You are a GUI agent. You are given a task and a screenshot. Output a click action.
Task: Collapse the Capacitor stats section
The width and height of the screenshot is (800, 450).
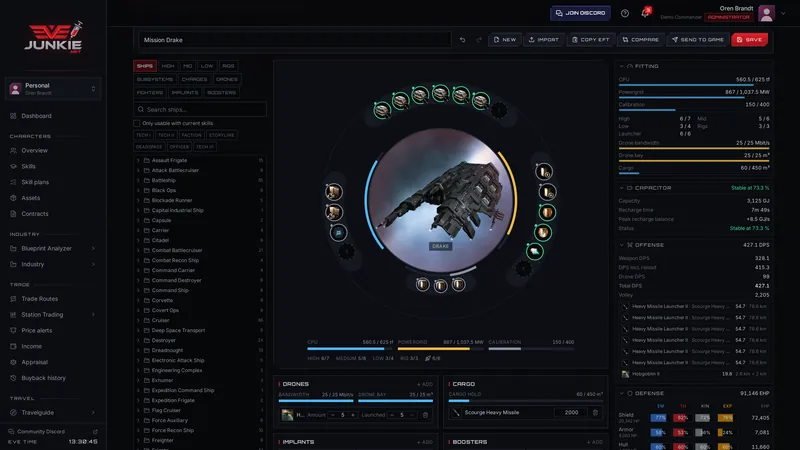[x=621, y=188]
